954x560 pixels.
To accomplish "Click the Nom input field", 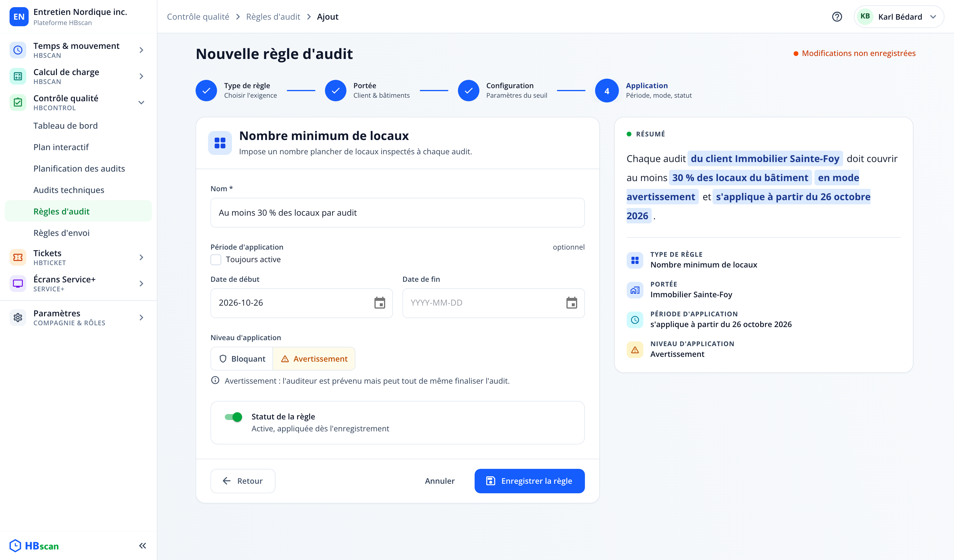I will [x=397, y=213].
